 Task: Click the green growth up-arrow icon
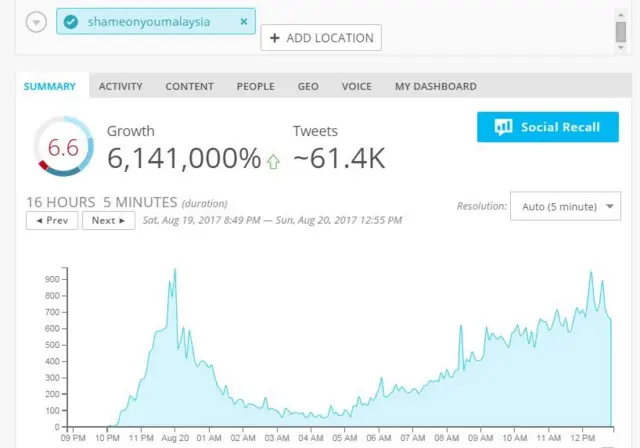tap(273, 161)
